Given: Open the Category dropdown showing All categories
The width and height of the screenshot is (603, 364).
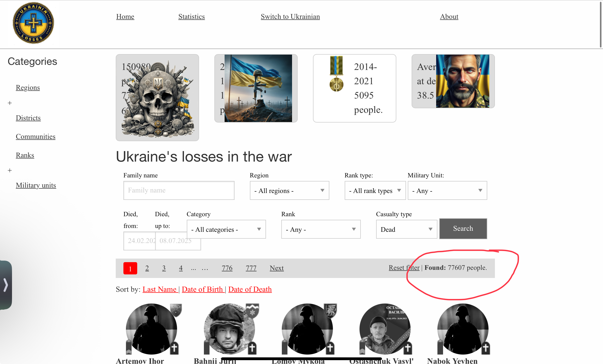Looking at the screenshot, I should [x=226, y=229].
